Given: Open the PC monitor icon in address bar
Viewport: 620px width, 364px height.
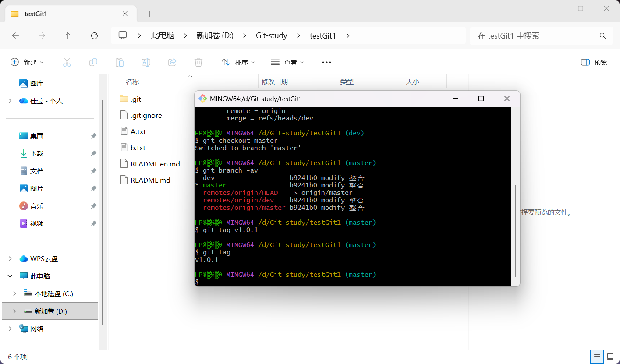Looking at the screenshot, I should click(x=123, y=35).
